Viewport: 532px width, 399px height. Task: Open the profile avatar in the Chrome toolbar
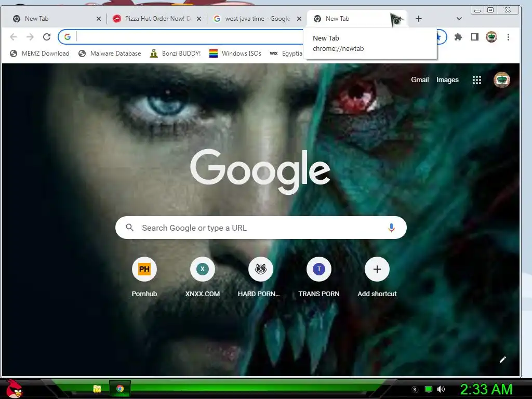coord(491,37)
